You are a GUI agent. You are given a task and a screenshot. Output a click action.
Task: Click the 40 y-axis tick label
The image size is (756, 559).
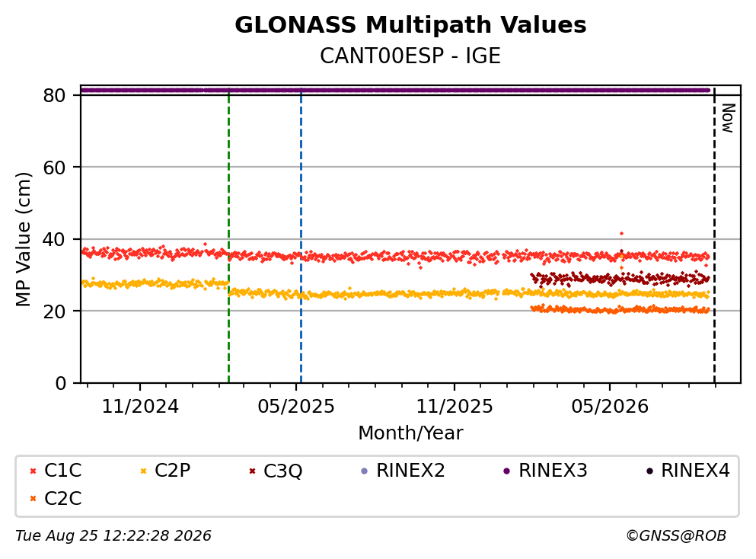pos(54,239)
